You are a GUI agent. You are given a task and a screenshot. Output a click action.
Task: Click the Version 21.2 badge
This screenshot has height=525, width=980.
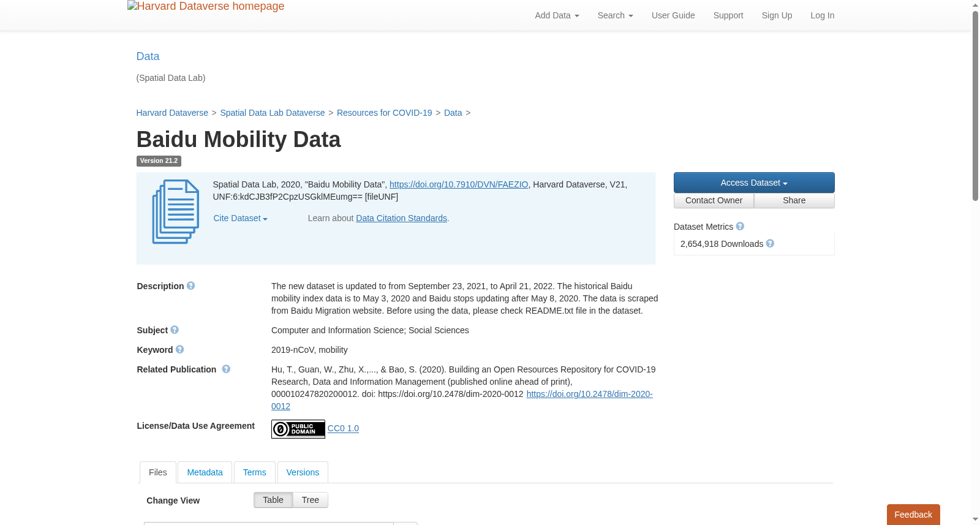point(159,161)
